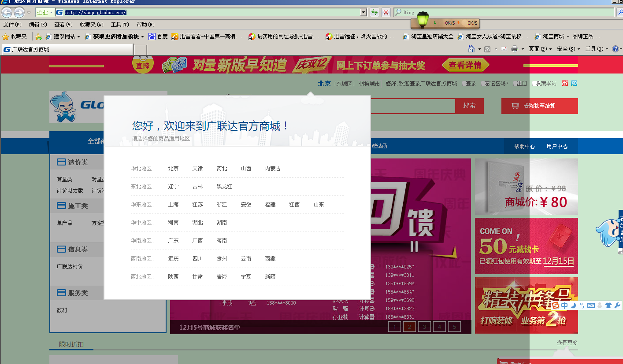Click the refresh page icon beside address bar
The height and width of the screenshot is (364, 623).
click(375, 12)
